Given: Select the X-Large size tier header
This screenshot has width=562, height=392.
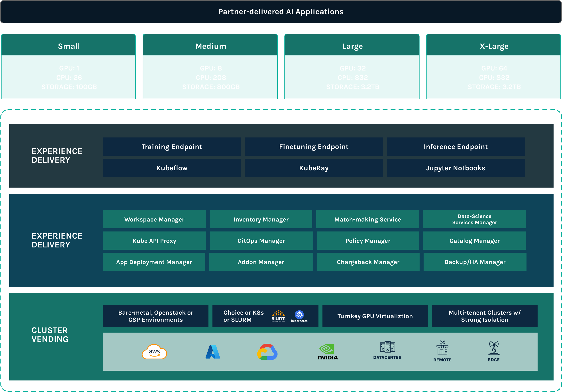Looking at the screenshot, I should click(x=494, y=46).
